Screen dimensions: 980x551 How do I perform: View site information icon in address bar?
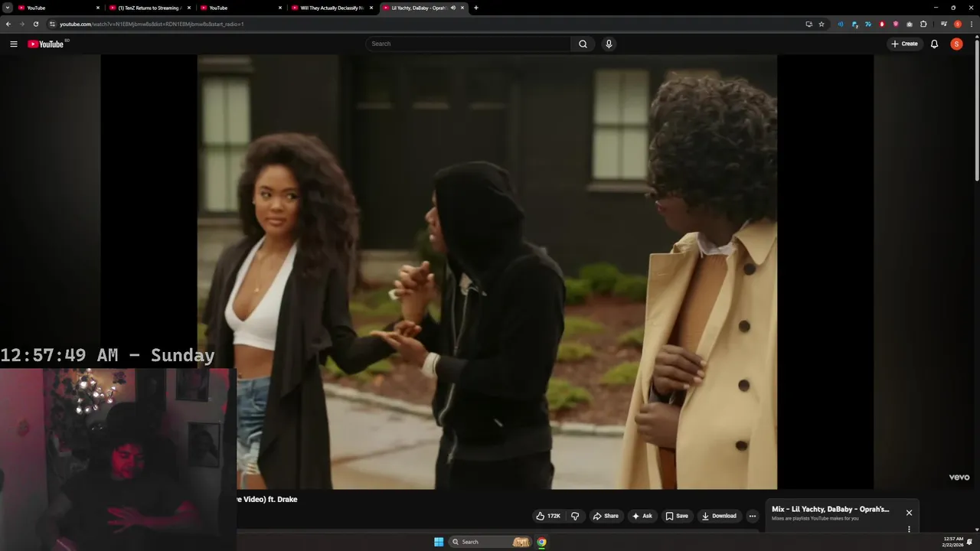pos(52,24)
